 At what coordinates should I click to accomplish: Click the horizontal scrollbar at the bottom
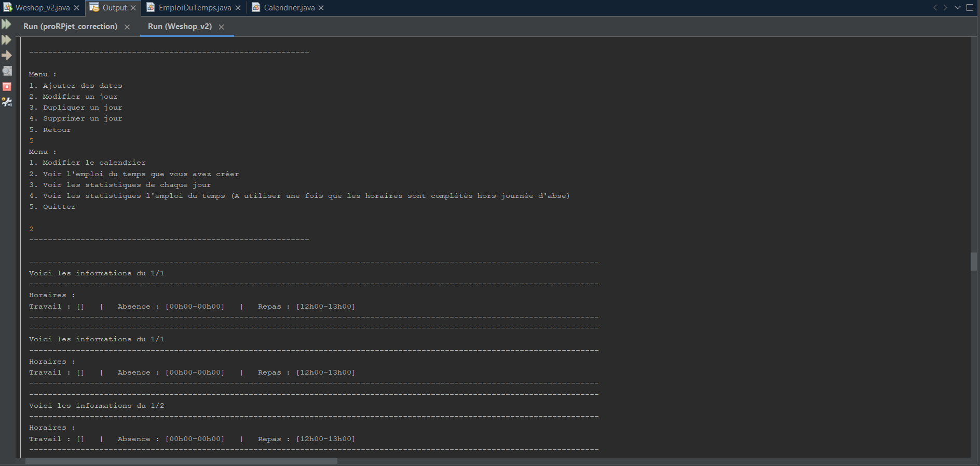pos(181,461)
